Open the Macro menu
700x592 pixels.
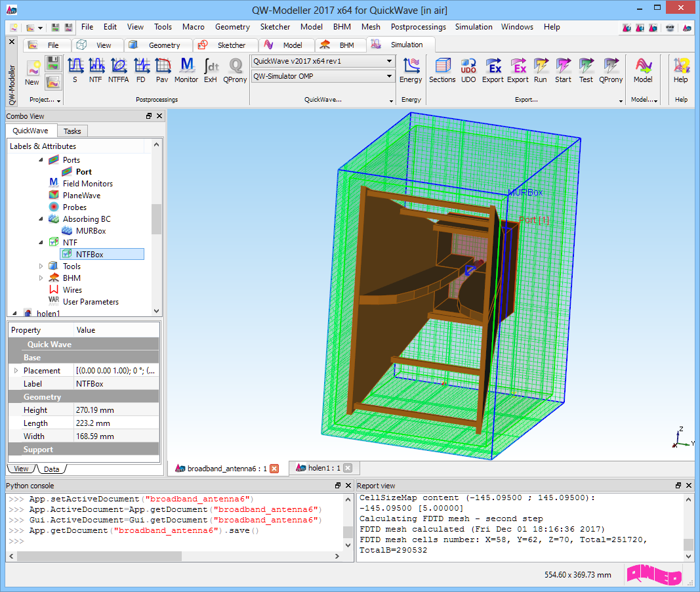194,27
